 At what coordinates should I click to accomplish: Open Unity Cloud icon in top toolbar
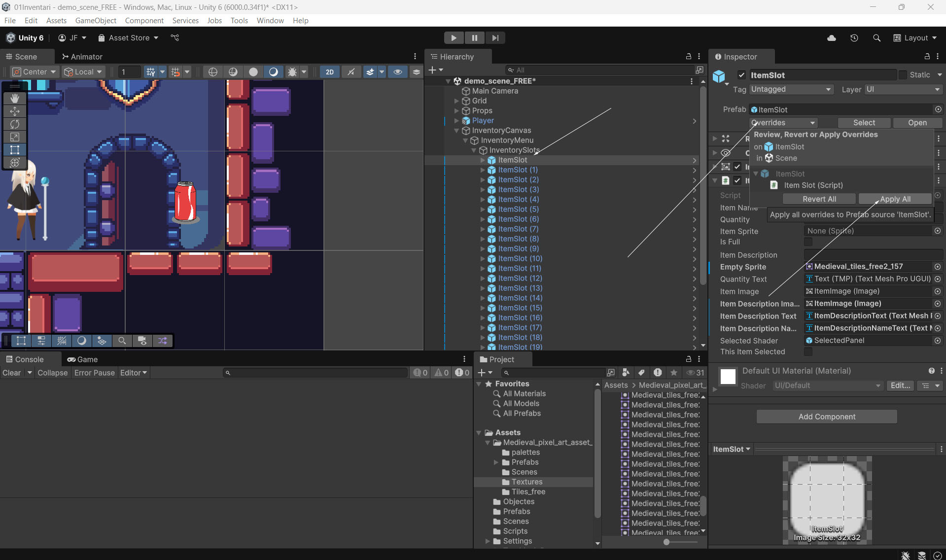coord(832,38)
